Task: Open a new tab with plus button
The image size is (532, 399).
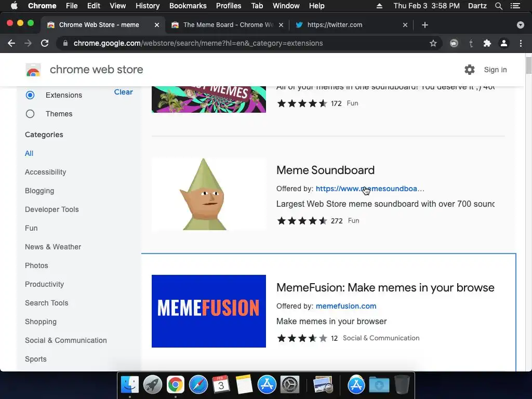Action: [425, 25]
